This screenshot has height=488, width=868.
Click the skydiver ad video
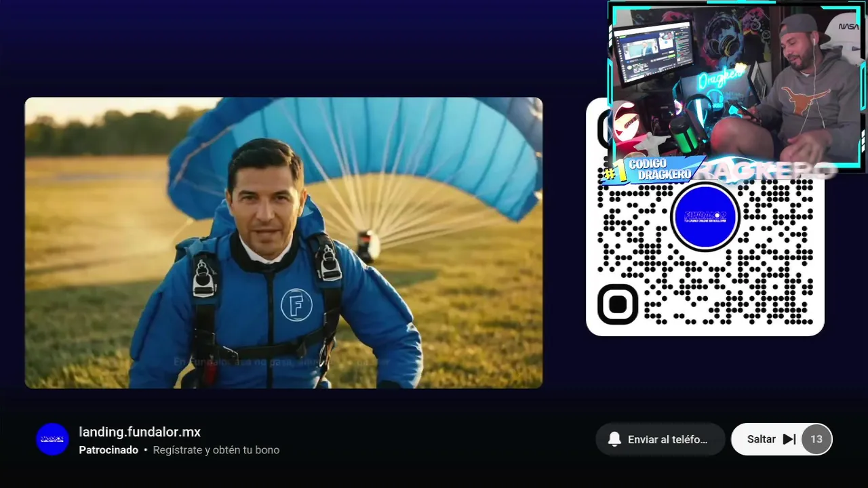point(283,243)
